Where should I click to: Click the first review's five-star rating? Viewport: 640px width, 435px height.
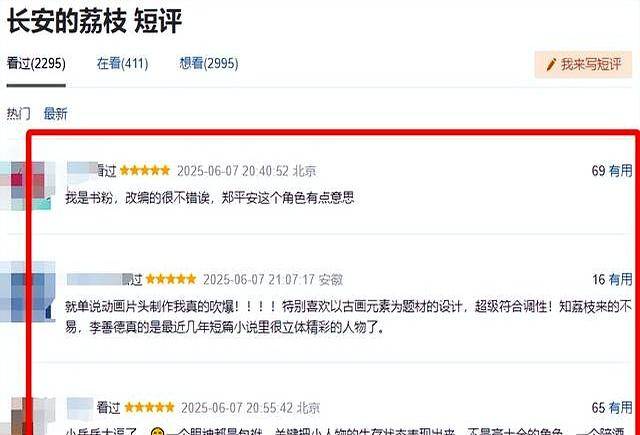pos(144,170)
